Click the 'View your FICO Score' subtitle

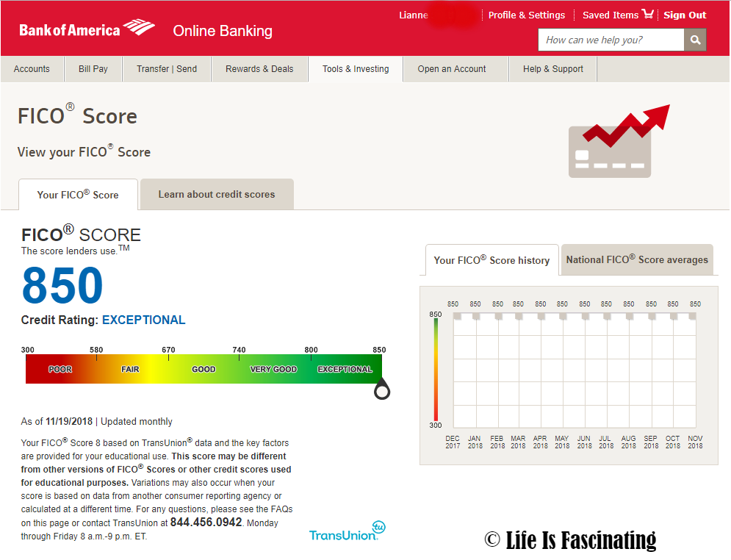pos(84,151)
